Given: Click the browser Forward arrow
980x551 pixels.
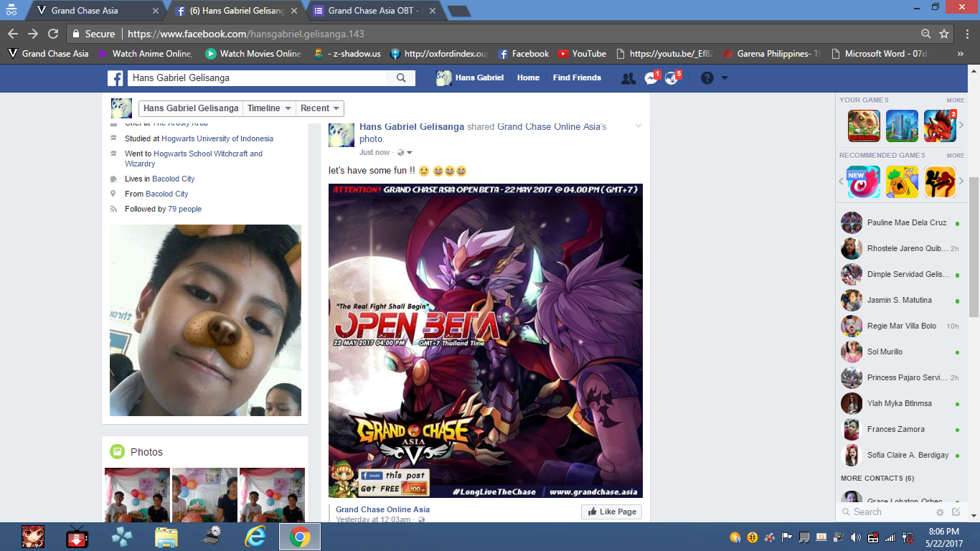Looking at the screenshot, I should pyautogui.click(x=33, y=34).
